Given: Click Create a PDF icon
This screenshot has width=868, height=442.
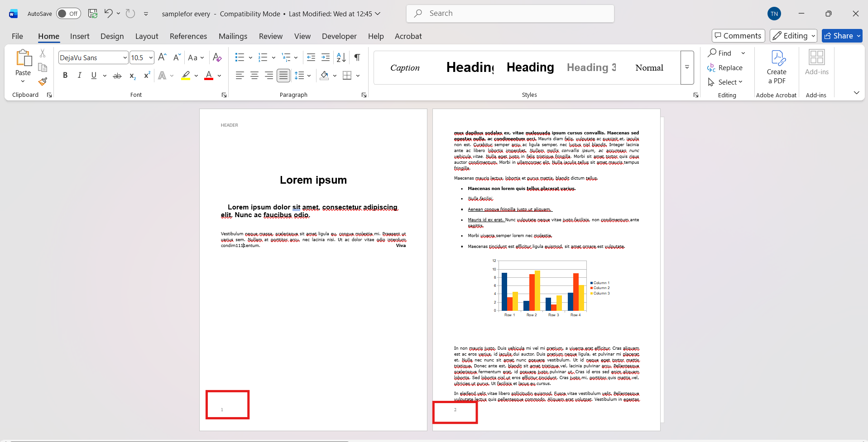Looking at the screenshot, I should point(777,67).
